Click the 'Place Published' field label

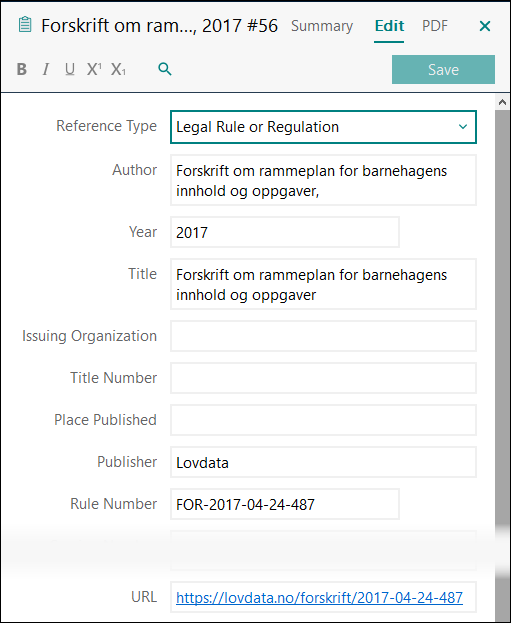(105, 420)
